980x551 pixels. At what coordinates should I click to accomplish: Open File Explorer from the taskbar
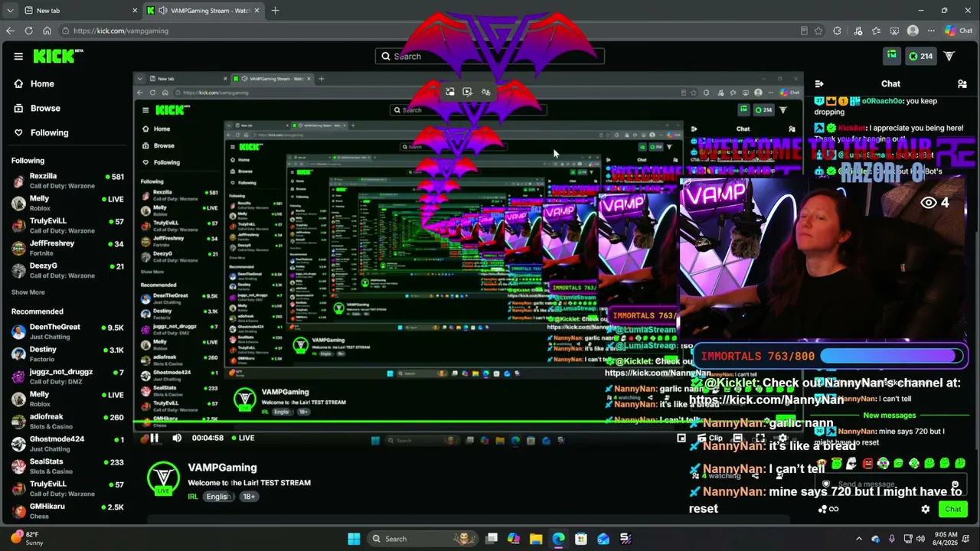(536, 539)
